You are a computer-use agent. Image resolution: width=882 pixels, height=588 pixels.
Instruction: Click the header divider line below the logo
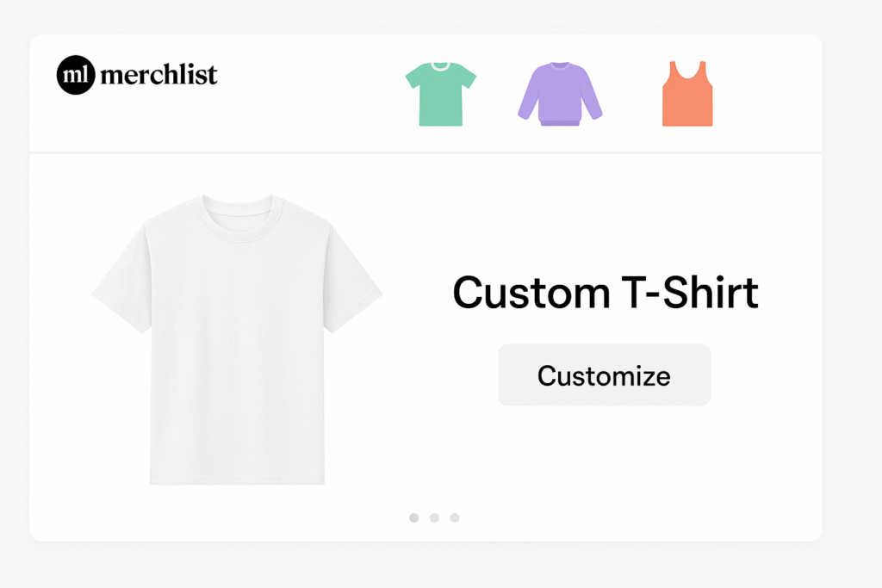tap(425, 152)
